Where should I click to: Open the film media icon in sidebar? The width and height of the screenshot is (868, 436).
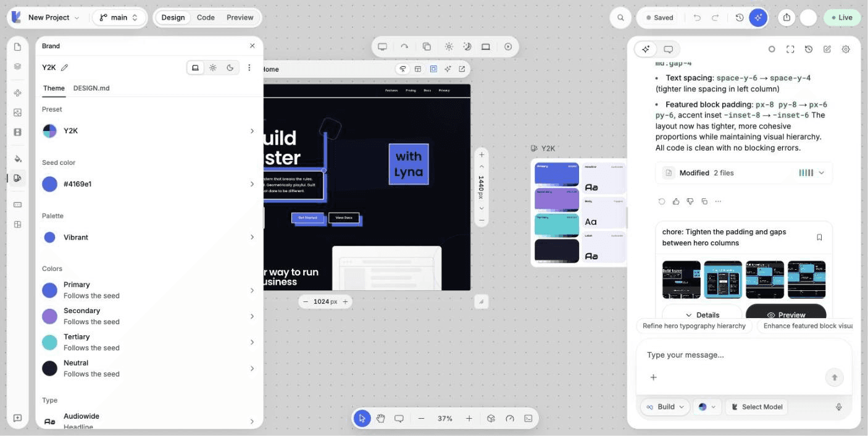click(x=17, y=132)
